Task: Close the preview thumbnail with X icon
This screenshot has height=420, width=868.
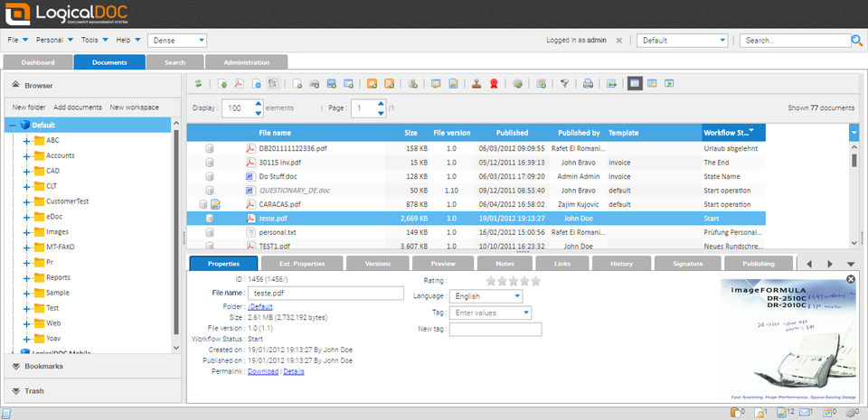Action: 850,280
